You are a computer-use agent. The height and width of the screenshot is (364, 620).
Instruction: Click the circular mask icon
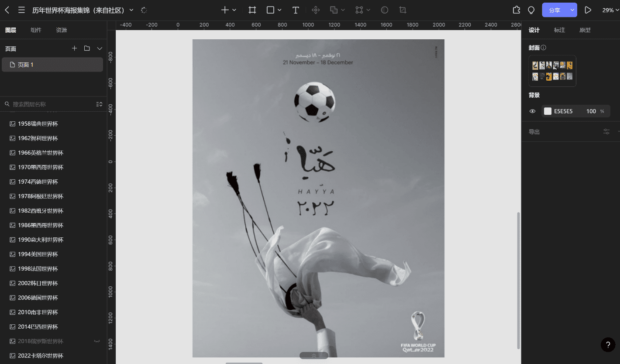[x=385, y=10]
